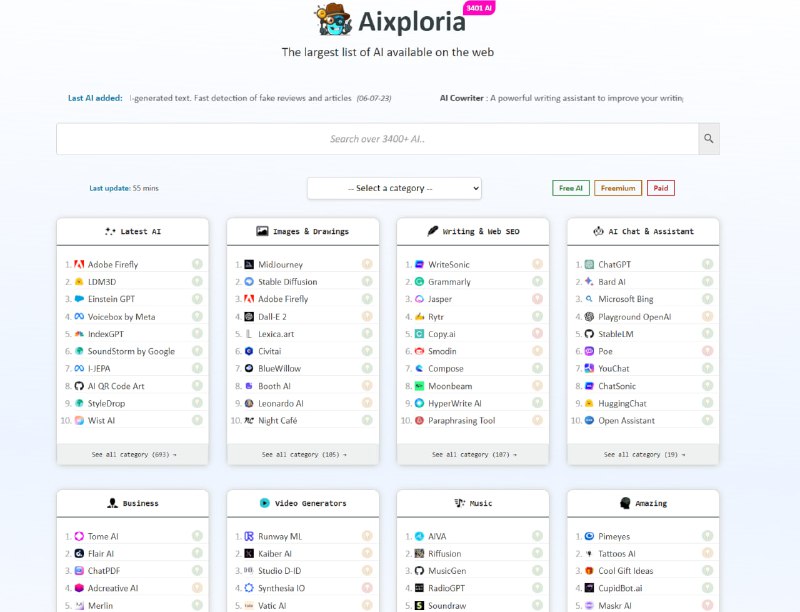Click the AI Cowriter ticker item

[x=561, y=98]
